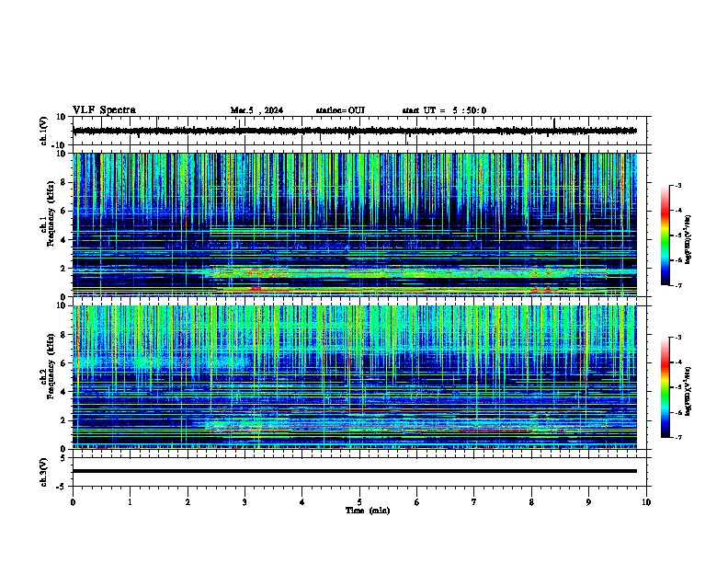Click time axis tick label "3"
This screenshot has height=563, width=728.
pyautogui.click(x=245, y=502)
